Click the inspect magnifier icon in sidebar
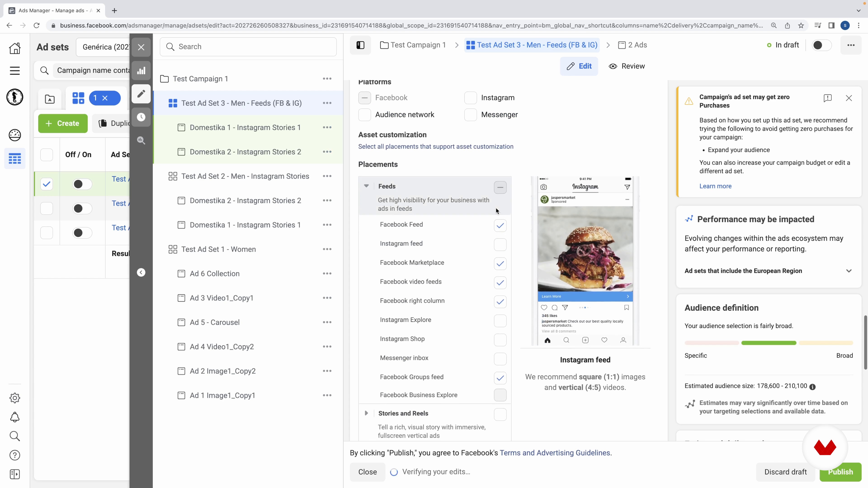This screenshot has height=488, width=868. pos(141,141)
